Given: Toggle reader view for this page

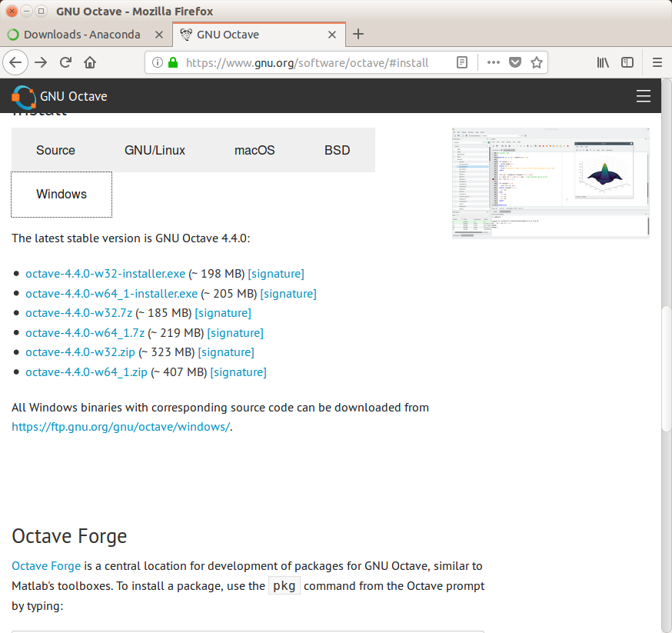Looking at the screenshot, I should click(462, 62).
